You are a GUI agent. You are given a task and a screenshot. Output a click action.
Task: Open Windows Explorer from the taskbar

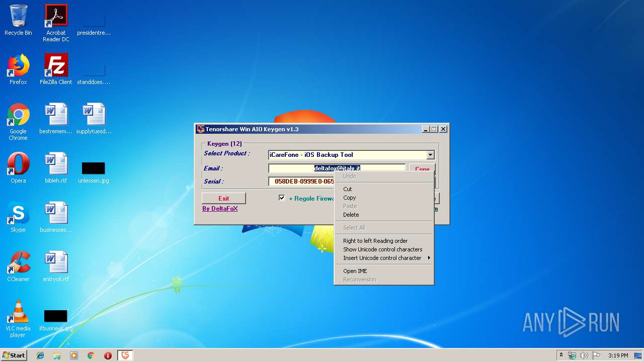57,355
